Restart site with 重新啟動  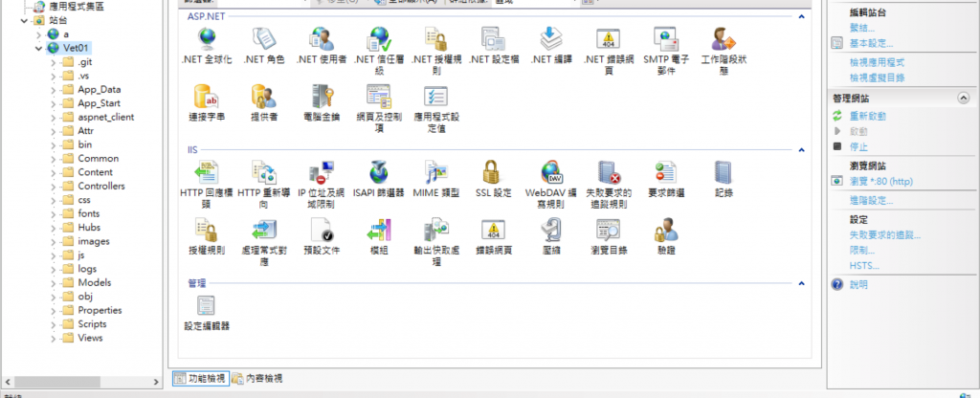click(x=867, y=116)
